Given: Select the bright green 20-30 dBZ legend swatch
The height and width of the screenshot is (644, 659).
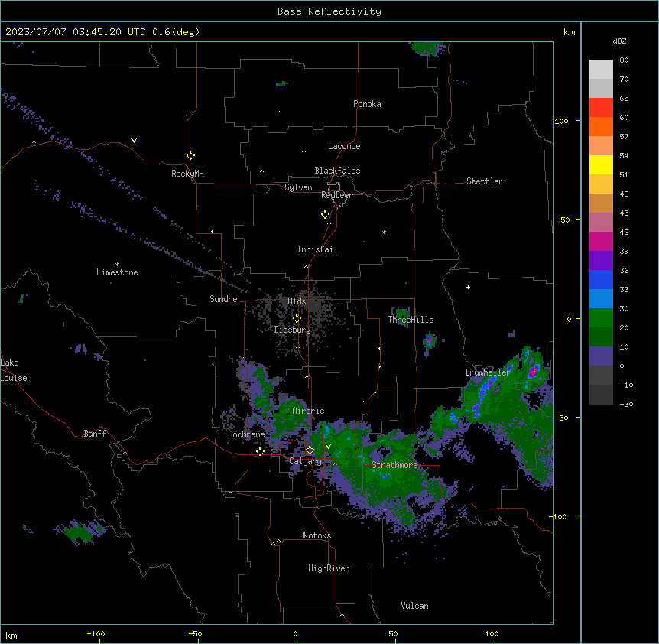Looking at the screenshot, I should coord(601,318).
